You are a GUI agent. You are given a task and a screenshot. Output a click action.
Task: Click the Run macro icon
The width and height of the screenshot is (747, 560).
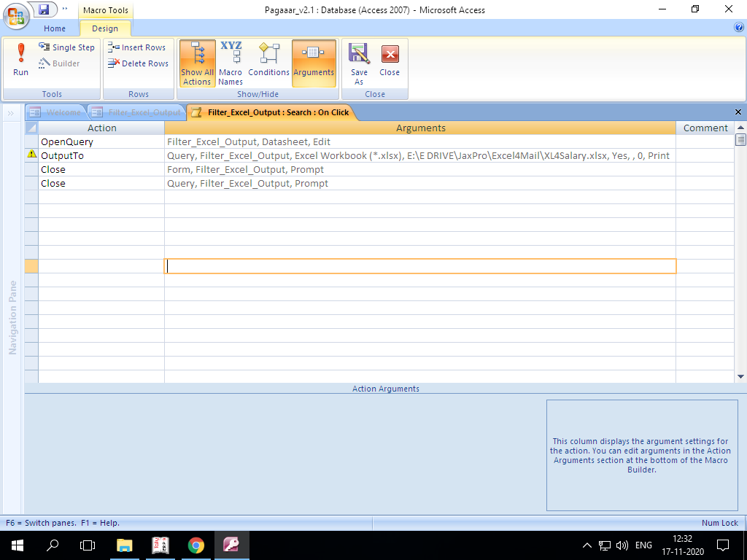(20, 59)
